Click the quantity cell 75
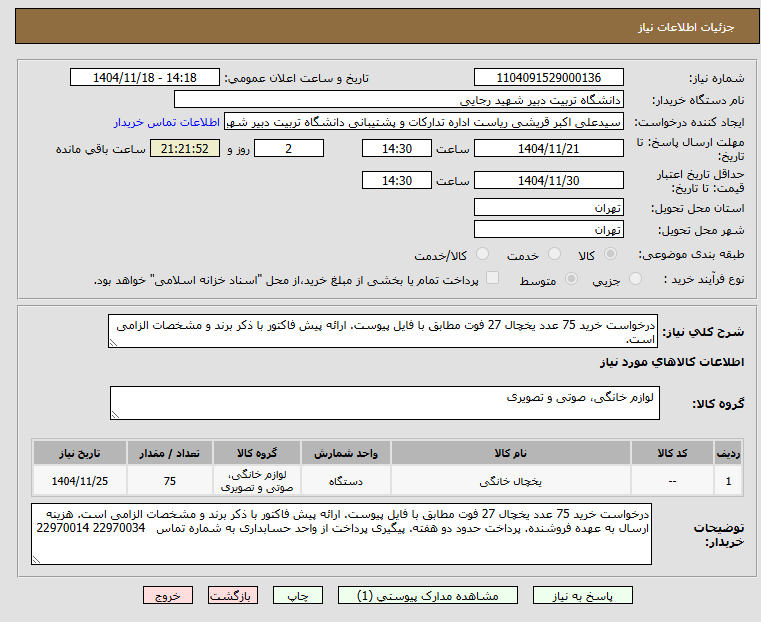 (x=169, y=481)
